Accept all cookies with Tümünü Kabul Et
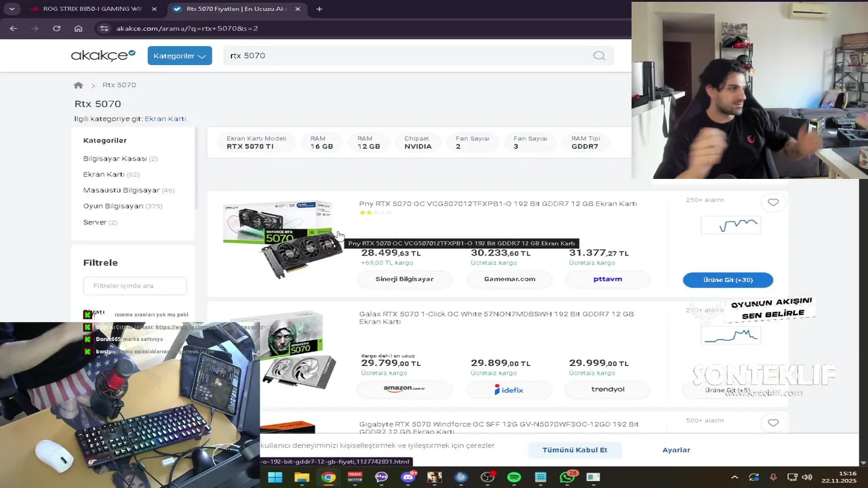This screenshot has height=488, width=868. coord(574,450)
